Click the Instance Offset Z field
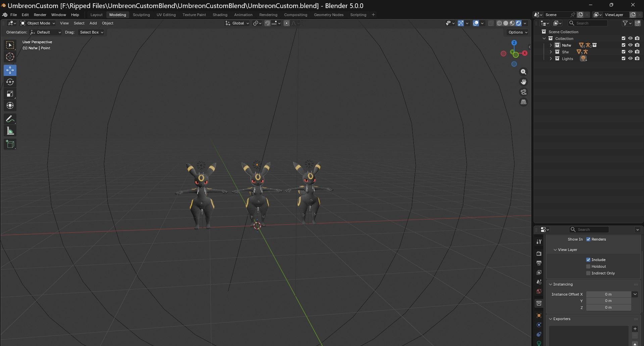644x346 pixels. click(608, 307)
